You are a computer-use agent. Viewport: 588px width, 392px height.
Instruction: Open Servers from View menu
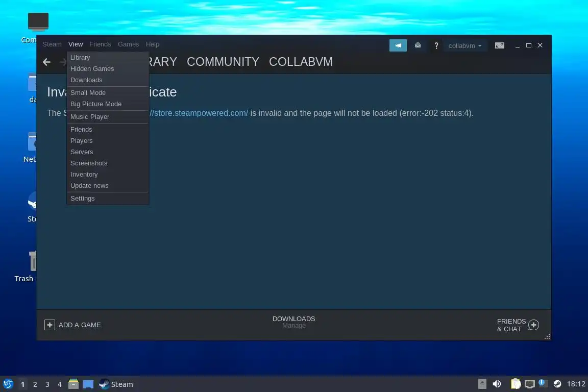108,152
